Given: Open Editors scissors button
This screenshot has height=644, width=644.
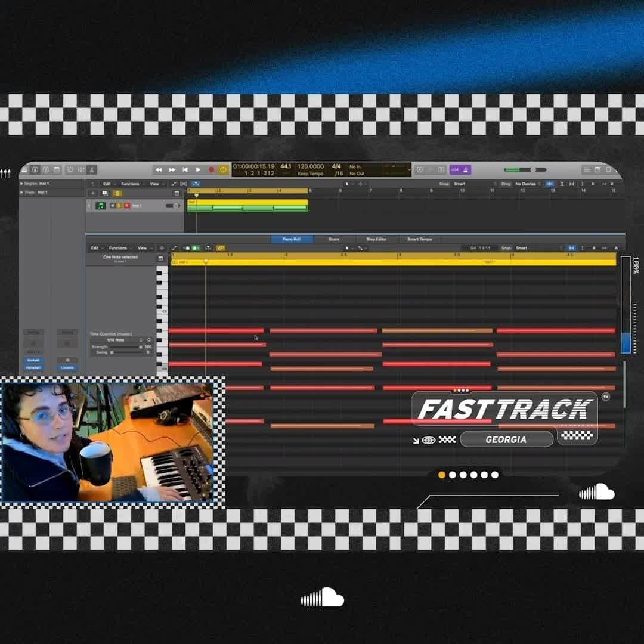Looking at the screenshot, I should click(92, 169).
